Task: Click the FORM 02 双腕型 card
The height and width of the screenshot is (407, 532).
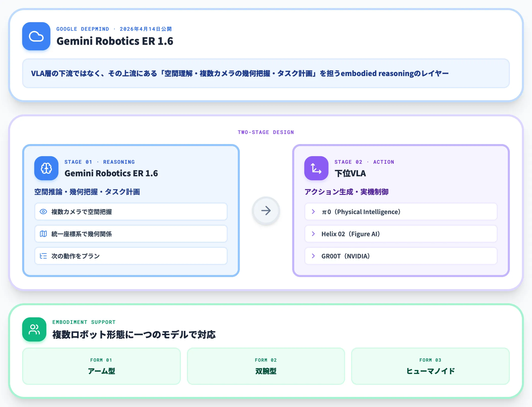Action: [266, 366]
